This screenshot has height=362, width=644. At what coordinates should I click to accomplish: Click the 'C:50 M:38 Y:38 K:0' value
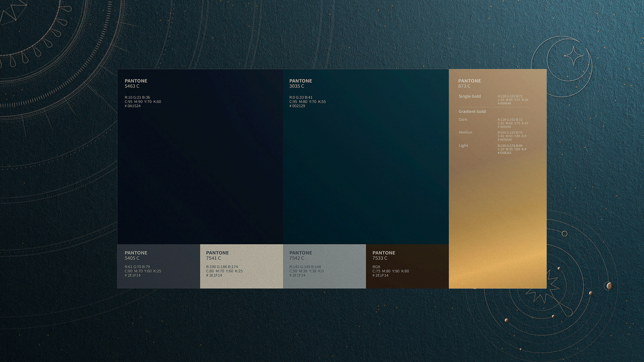pyautogui.click(x=306, y=271)
